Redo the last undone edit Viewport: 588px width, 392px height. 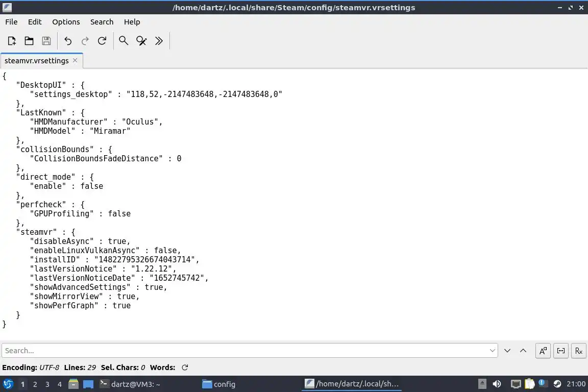pos(85,40)
